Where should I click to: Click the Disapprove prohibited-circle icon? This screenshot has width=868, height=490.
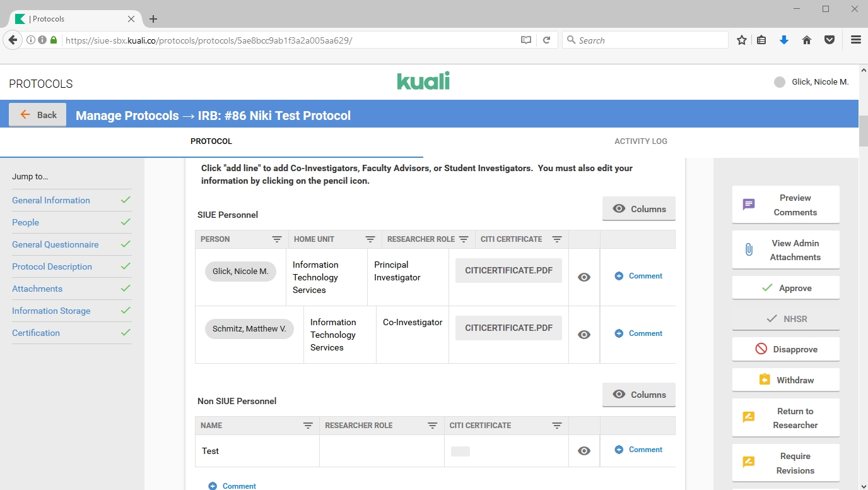[761, 349]
